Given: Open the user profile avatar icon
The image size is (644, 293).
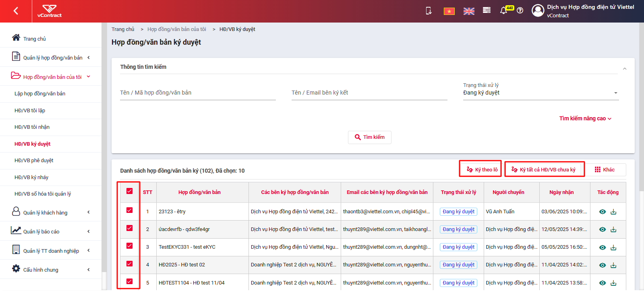Looking at the screenshot, I should point(538,10).
